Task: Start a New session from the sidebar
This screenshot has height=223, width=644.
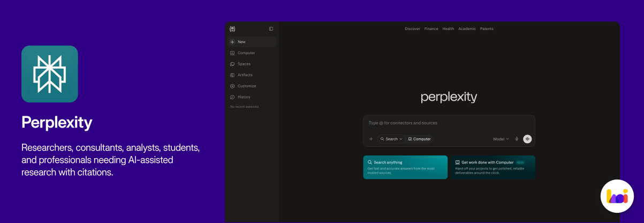Action: (252, 42)
